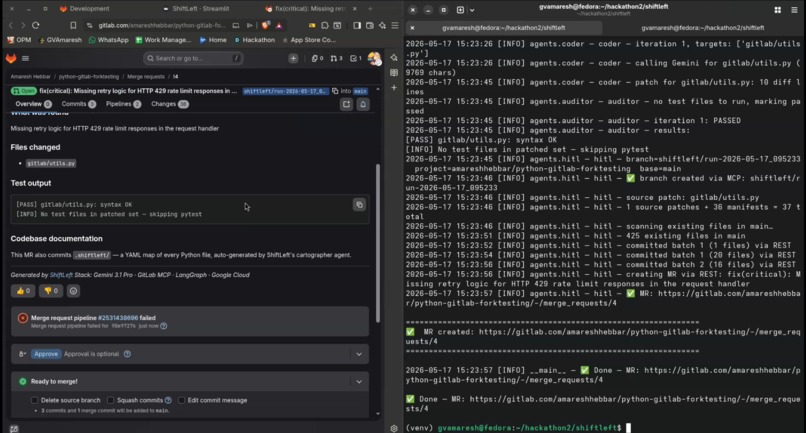
Task: Switch to the Commits tab
Action: click(79, 104)
